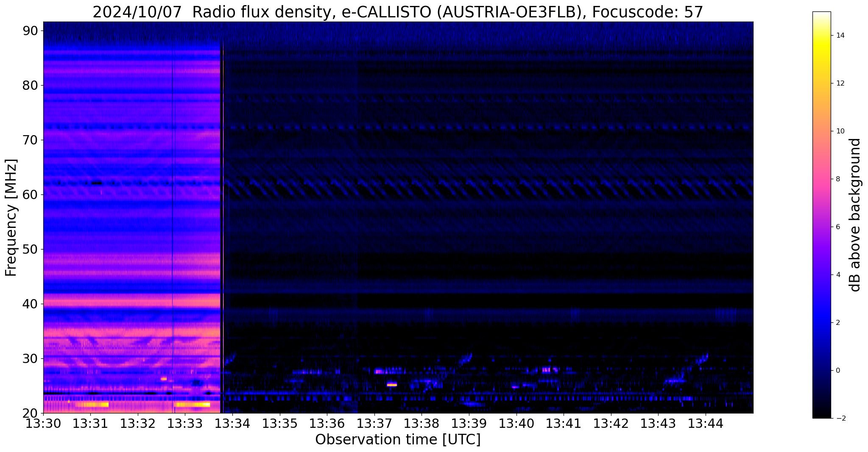Click the 13:34 time tick label
Viewport: 868px width, 452px height.
coord(232,423)
